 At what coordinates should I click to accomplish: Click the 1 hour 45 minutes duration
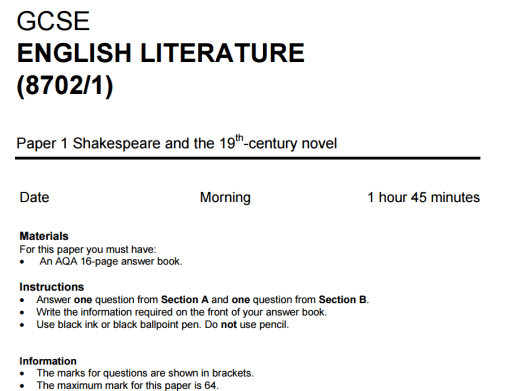tap(424, 197)
